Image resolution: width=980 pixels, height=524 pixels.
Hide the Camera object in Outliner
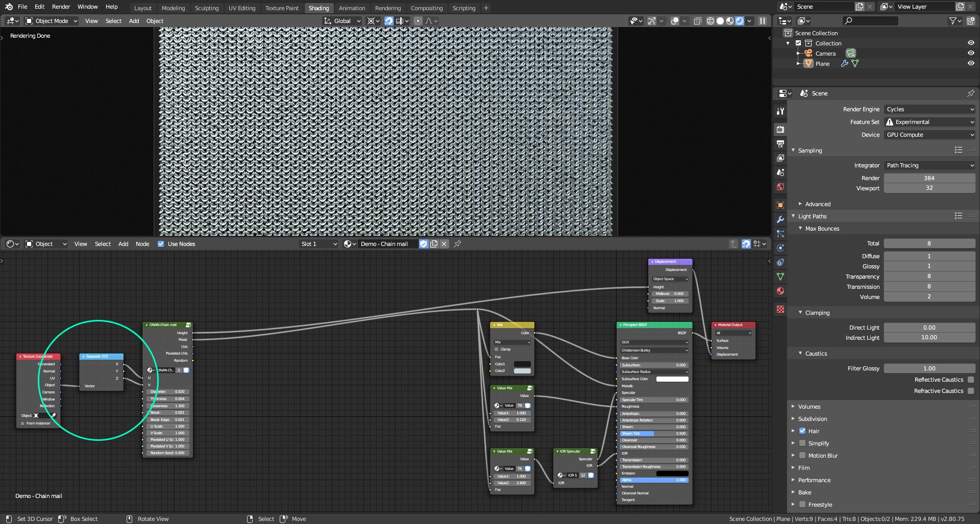tap(971, 53)
